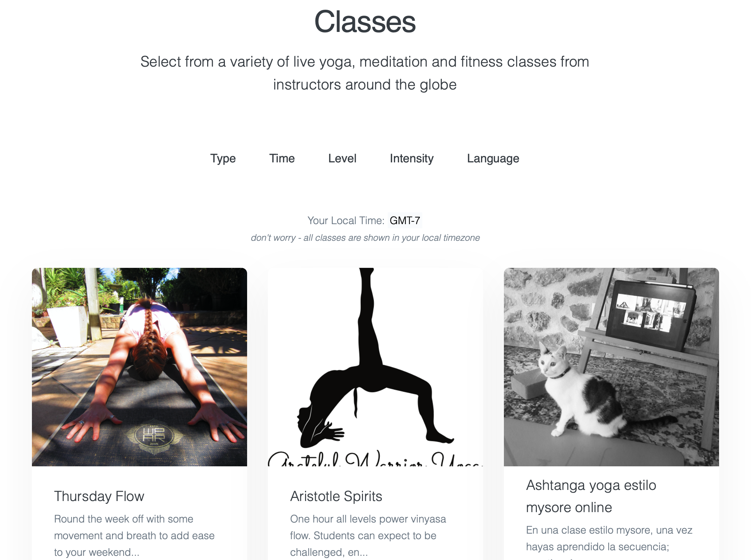Select the Thursday Flow class title
Image resolution: width=751 pixels, height=560 pixels.
pyautogui.click(x=99, y=496)
